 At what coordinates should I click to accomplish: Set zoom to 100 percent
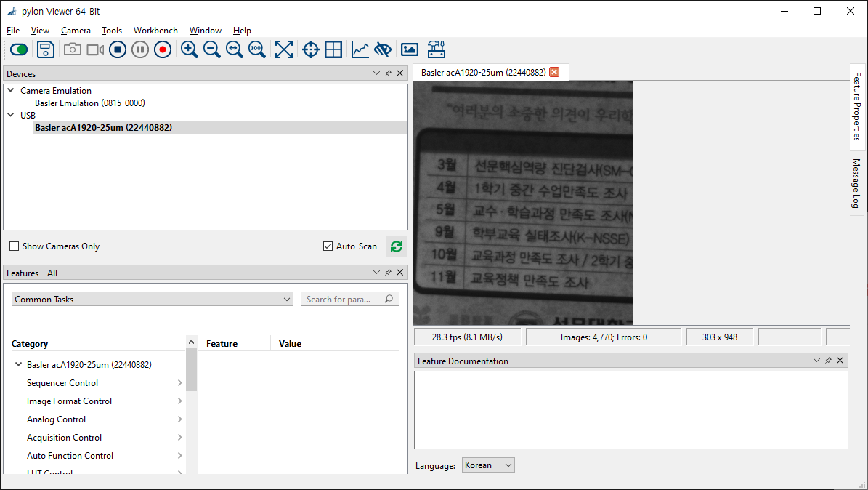click(256, 49)
